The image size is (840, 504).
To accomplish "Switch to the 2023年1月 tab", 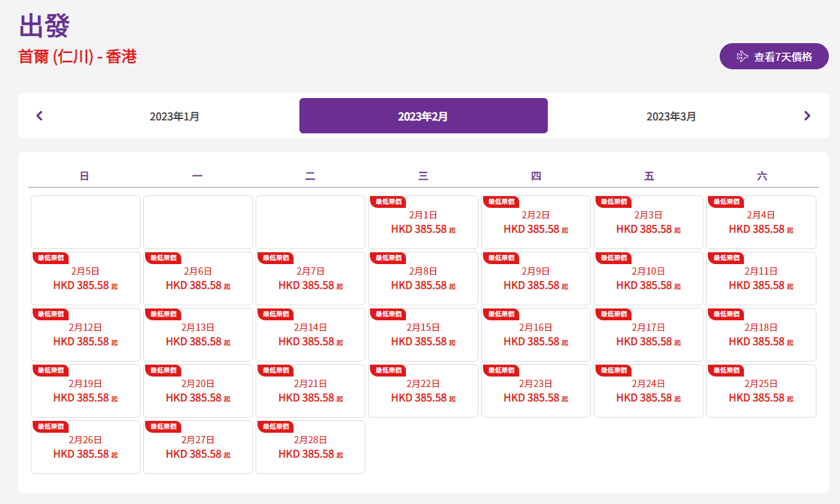I will [x=175, y=116].
